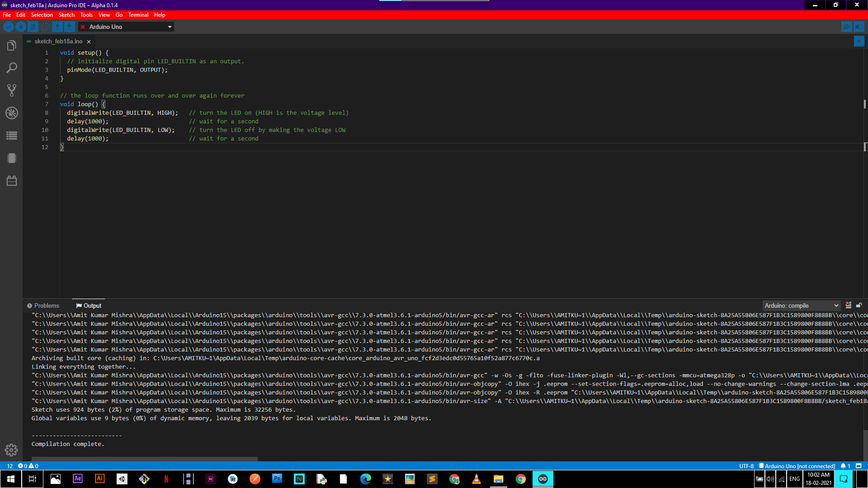This screenshot has height=488, width=868.
Task: Open the Source Control sidebar view
Action: pyautogui.click(x=12, y=90)
